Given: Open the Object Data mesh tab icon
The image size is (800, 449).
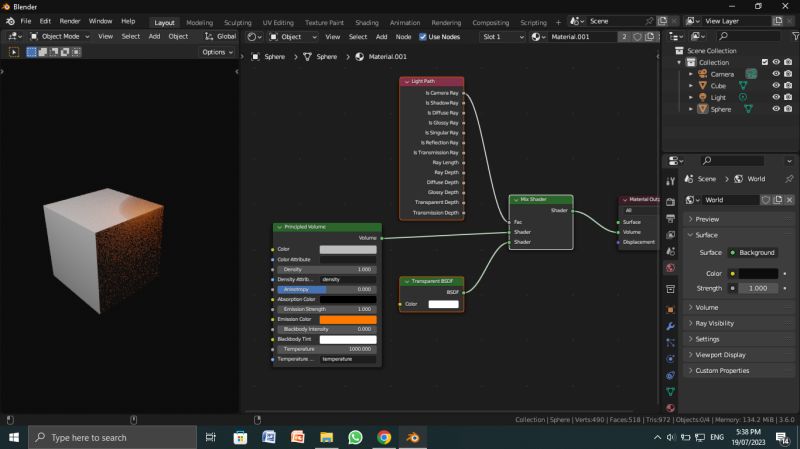Looking at the screenshot, I should [670, 391].
